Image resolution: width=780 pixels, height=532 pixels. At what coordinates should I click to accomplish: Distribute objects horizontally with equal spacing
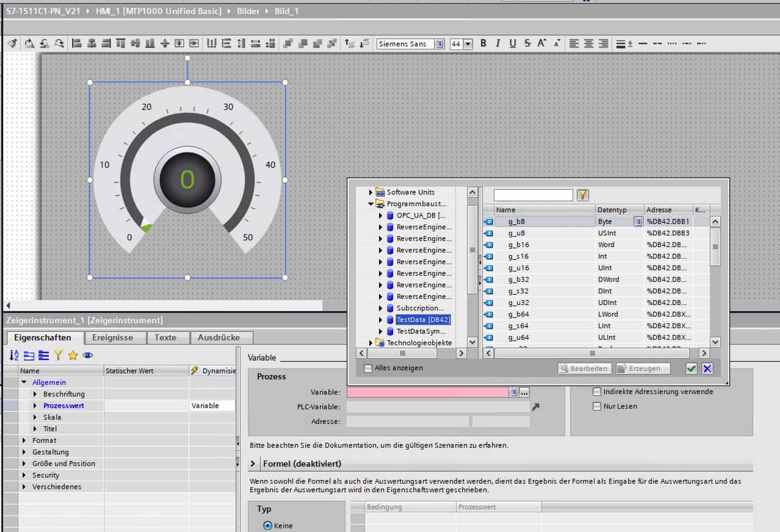point(212,43)
